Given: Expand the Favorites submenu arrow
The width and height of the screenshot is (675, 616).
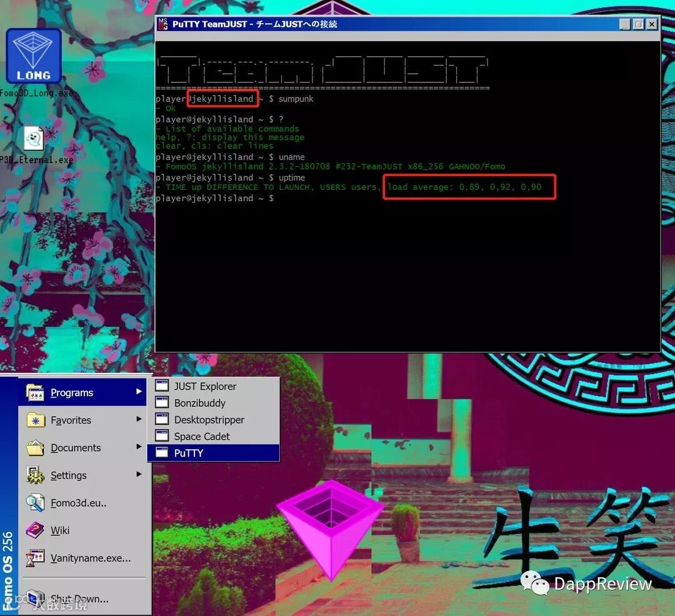Looking at the screenshot, I should 139,419.
